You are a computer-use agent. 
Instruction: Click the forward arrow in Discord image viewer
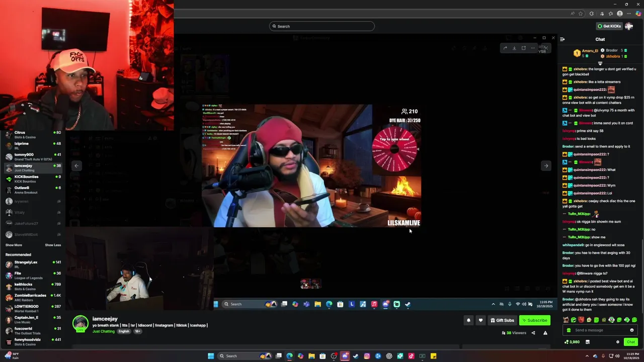pyautogui.click(x=505, y=48)
